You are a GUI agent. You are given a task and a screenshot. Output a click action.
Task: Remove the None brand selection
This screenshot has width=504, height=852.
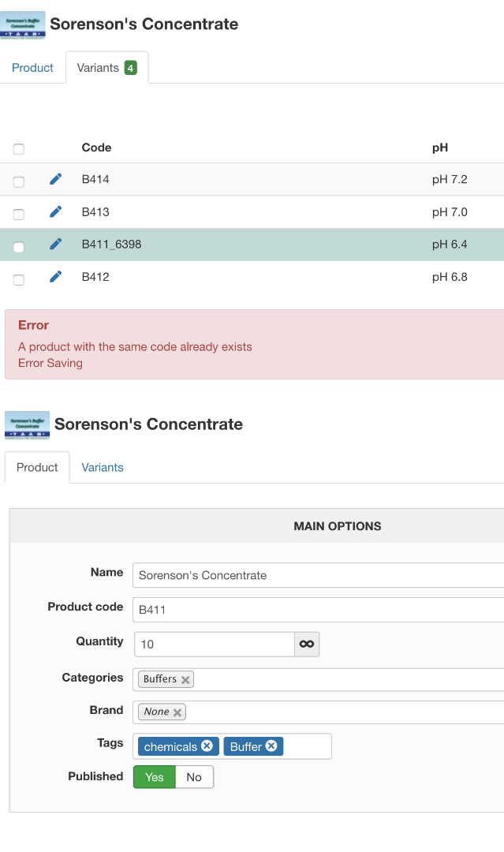[x=177, y=712]
